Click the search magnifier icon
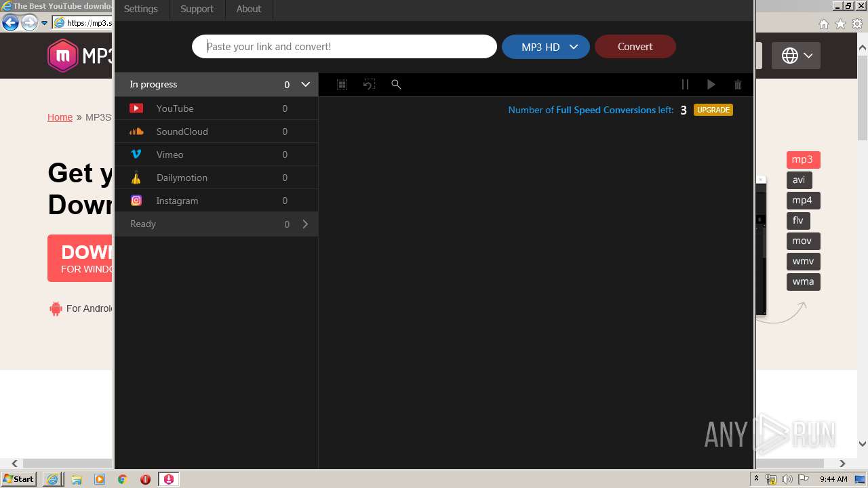This screenshot has width=868, height=488. [396, 85]
